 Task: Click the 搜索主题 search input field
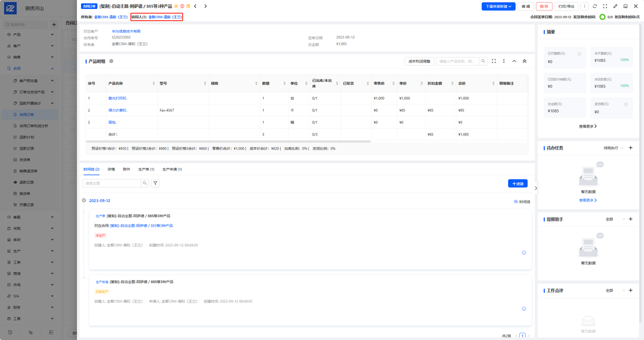click(x=112, y=183)
